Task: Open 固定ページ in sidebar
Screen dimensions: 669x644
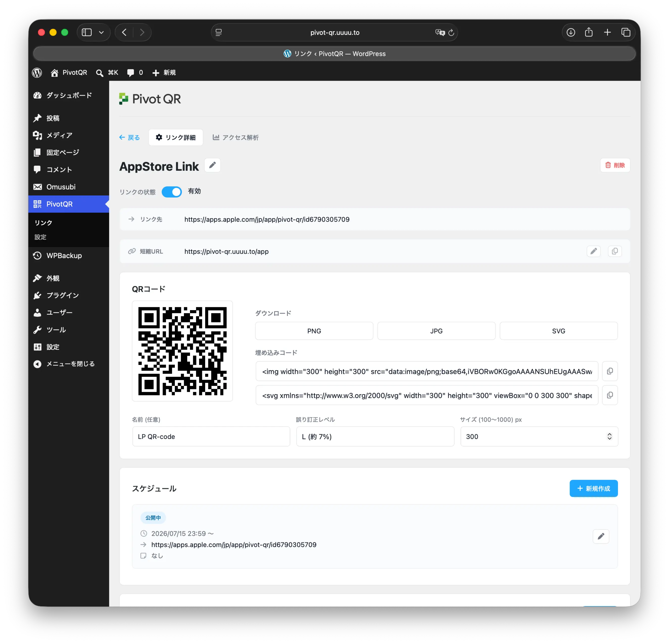Action: pyautogui.click(x=69, y=152)
